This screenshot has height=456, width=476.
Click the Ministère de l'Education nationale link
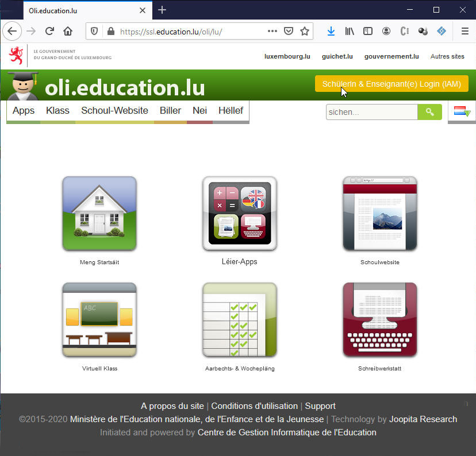tap(197, 419)
